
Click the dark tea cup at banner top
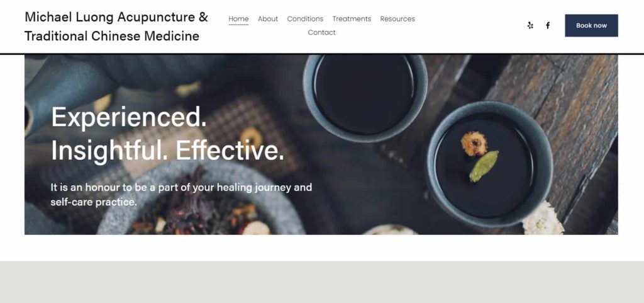365,97
